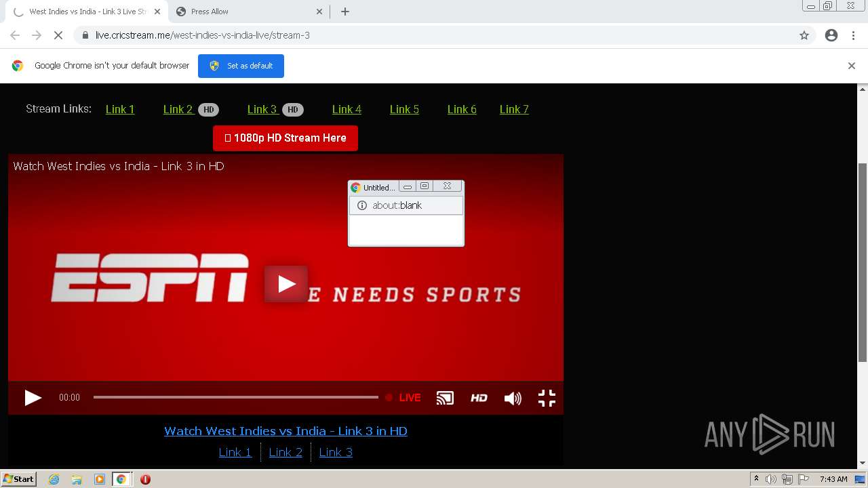
Task: Open stream Link 6
Action: tap(462, 109)
